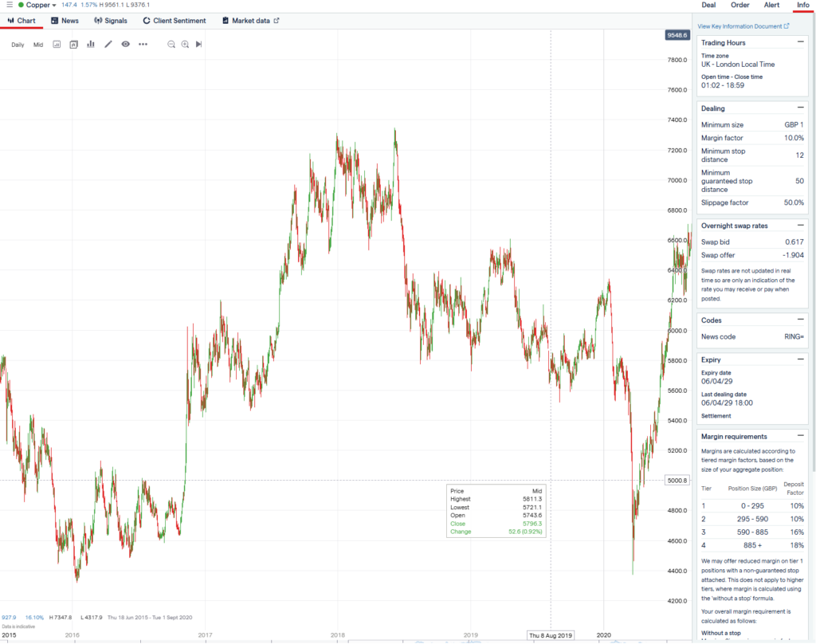Open the hamburger menu icon
The height and width of the screenshot is (644, 816).
9,5
